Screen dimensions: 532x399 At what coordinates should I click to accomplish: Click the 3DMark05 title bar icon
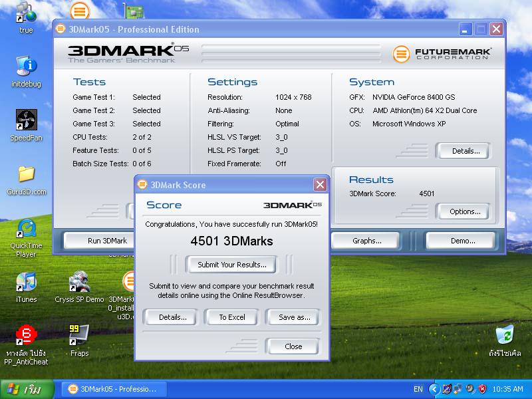pyautogui.click(x=61, y=29)
